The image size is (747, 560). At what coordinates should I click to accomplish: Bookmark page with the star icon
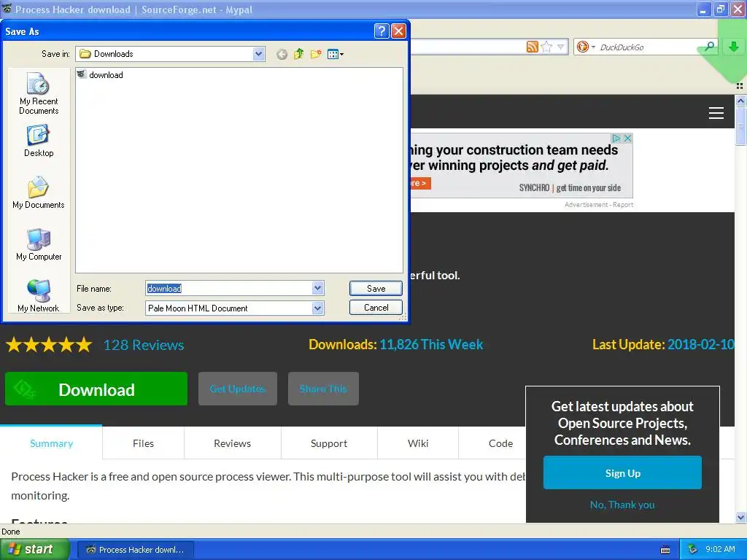[547, 47]
